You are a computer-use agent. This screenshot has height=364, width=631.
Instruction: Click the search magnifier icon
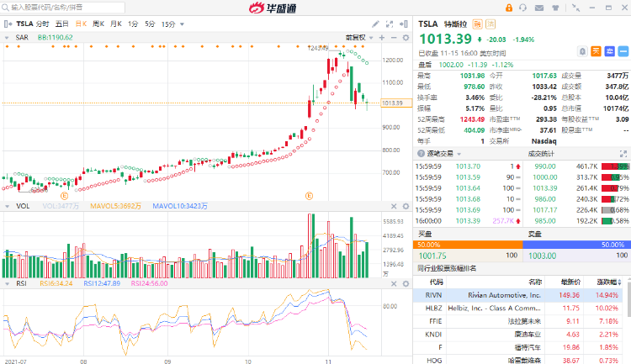coord(5,7)
